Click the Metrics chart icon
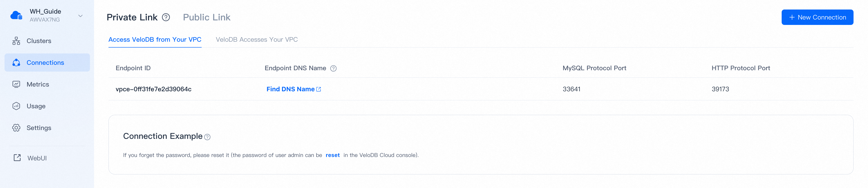Image resolution: width=868 pixels, height=188 pixels. (16, 84)
